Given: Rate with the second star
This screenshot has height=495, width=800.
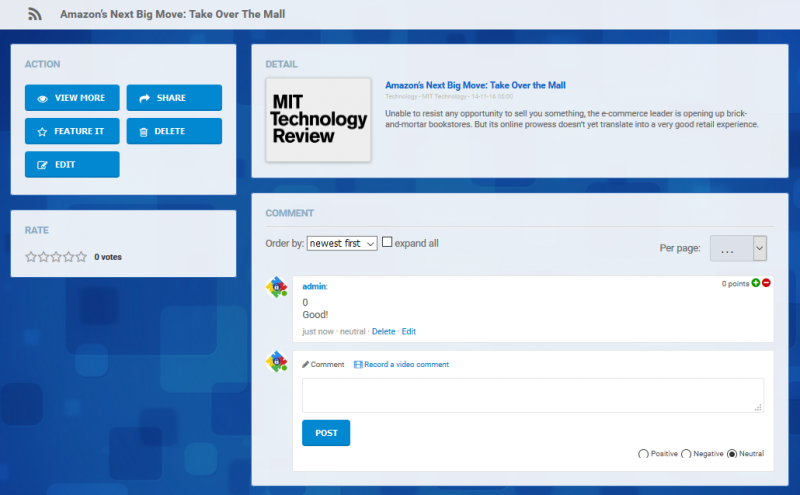Looking at the screenshot, I should [x=43, y=257].
